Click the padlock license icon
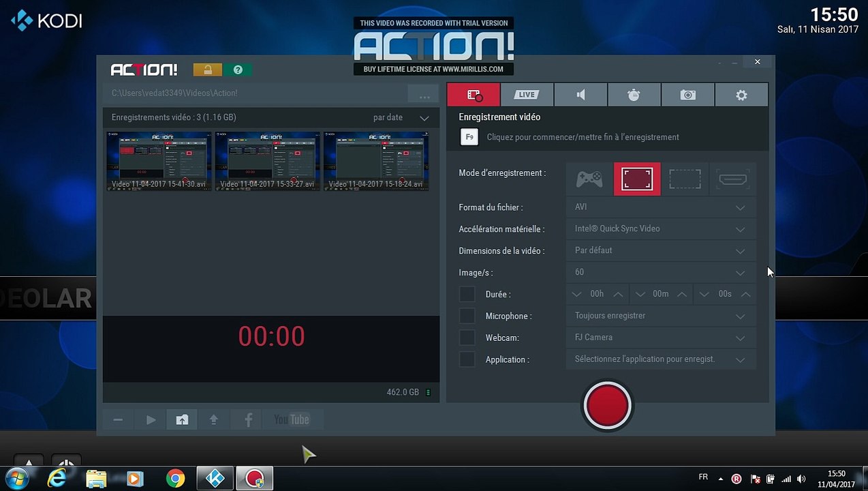The height and width of the screenshot is (491, 868). click(x=207, y=70)
